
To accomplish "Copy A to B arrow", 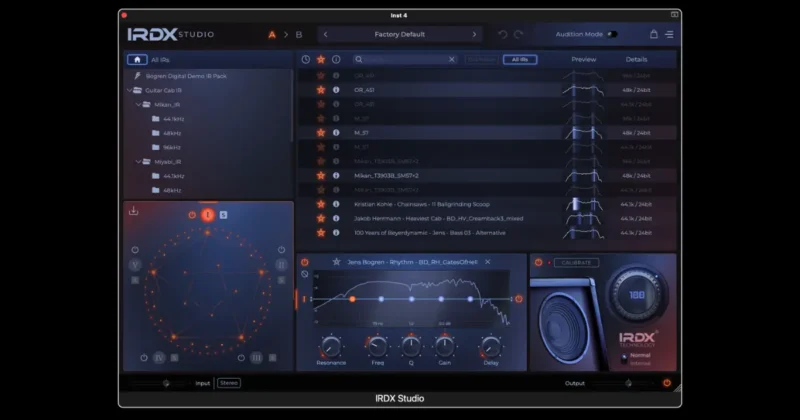I will 286,34.
